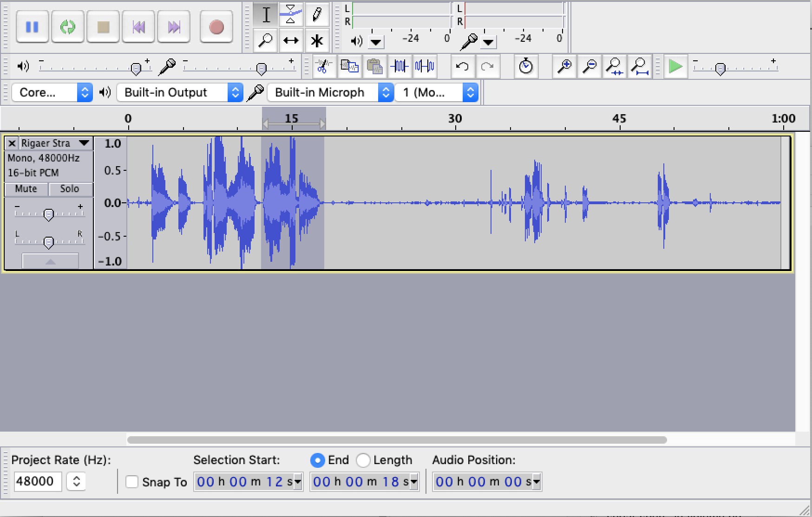
Task: Open the End time format dropdown arrow
Action: (414, 482)
